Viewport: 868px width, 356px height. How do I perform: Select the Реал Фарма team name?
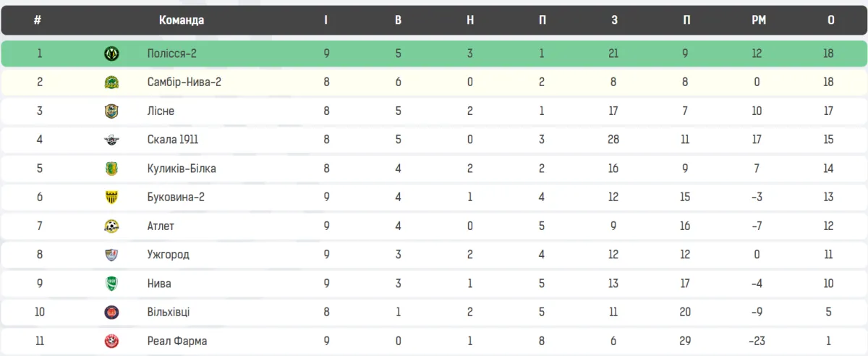tap(176, 341)
